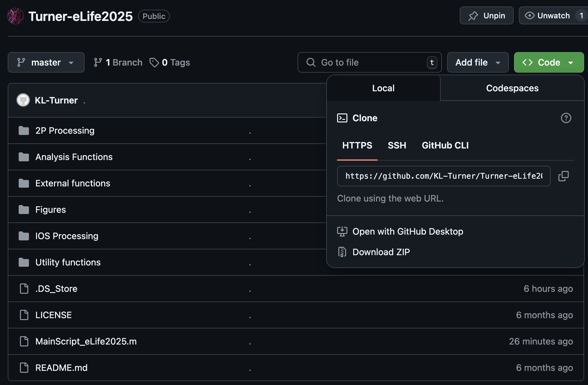Select the HTTPS clone tab
Image resolution: width=588 pixels, height=385 pixels.
click(357, 146)
